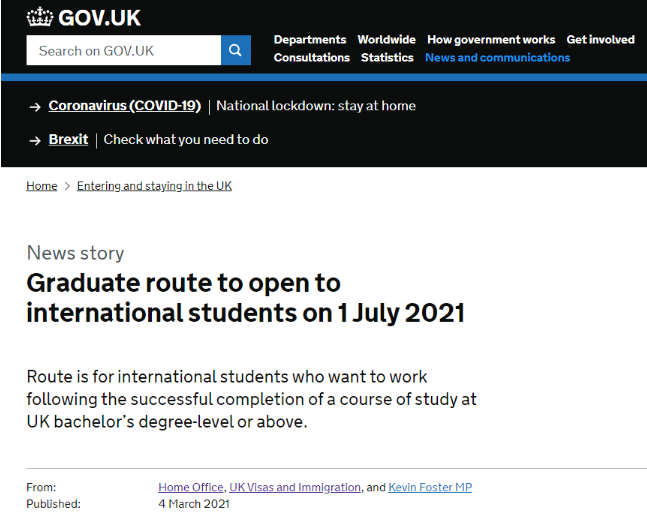Open the Statistics navigation link
Image resolution: width=647 pixels, height=525 pixels.
[x=387, y=57]
